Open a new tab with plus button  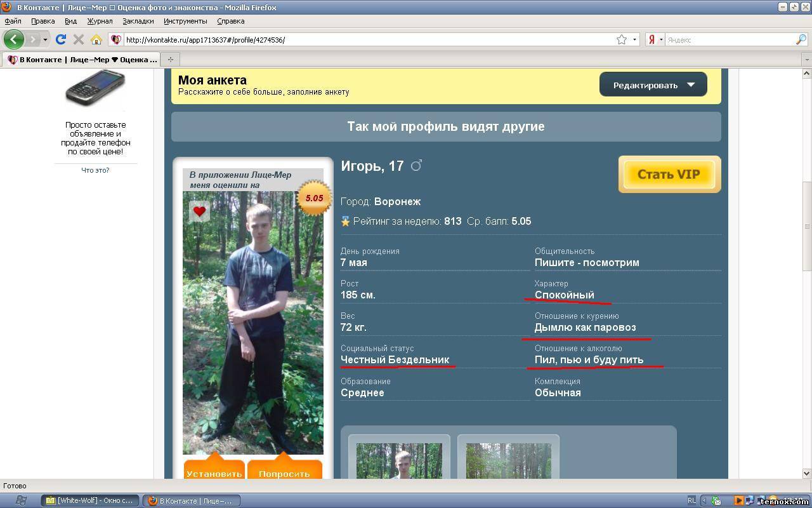[170, 60]
